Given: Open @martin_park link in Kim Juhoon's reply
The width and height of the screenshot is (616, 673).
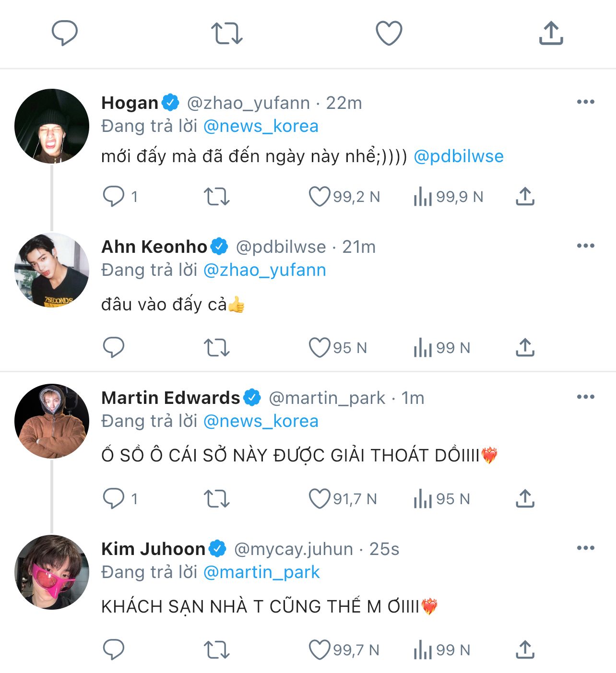Looking at the screenshot, I should [261, 572].
